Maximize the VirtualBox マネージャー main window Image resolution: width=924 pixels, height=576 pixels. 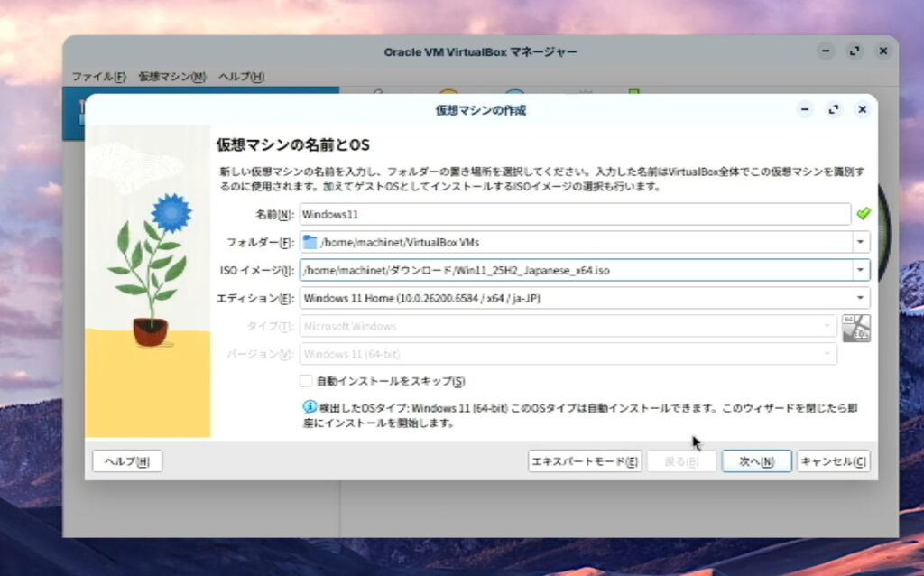854,51
